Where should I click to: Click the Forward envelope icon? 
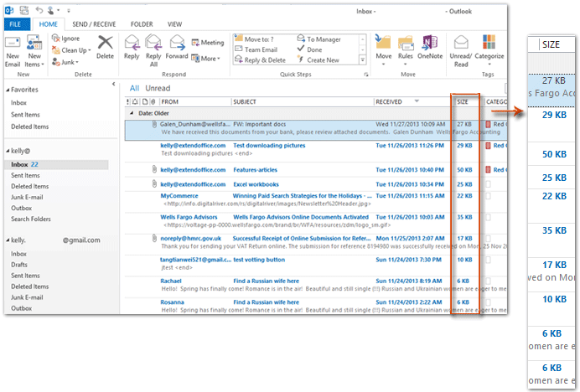[177, 43]
